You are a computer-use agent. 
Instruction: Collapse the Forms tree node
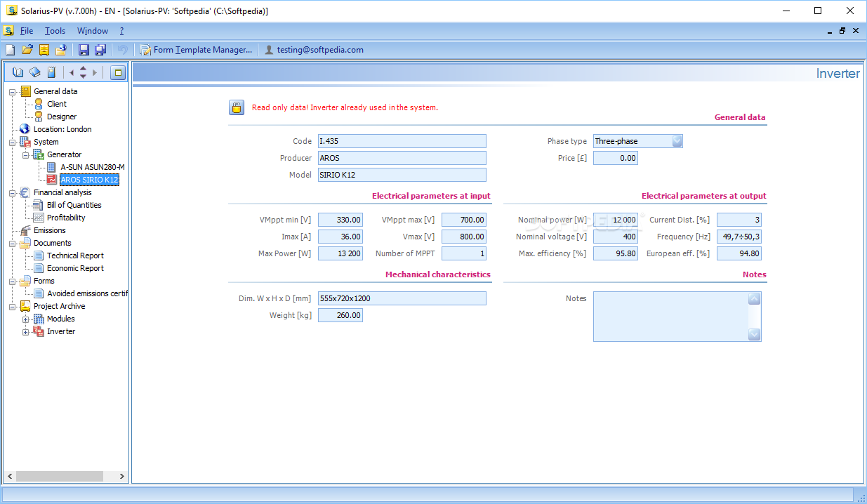pyautogui.click(x=13, y=281)
